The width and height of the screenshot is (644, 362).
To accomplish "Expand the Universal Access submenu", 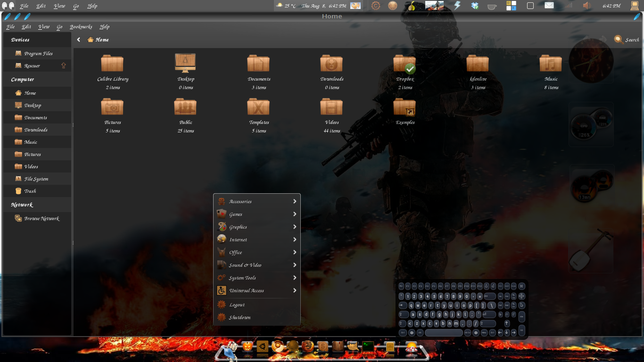I will coord(257,290).
